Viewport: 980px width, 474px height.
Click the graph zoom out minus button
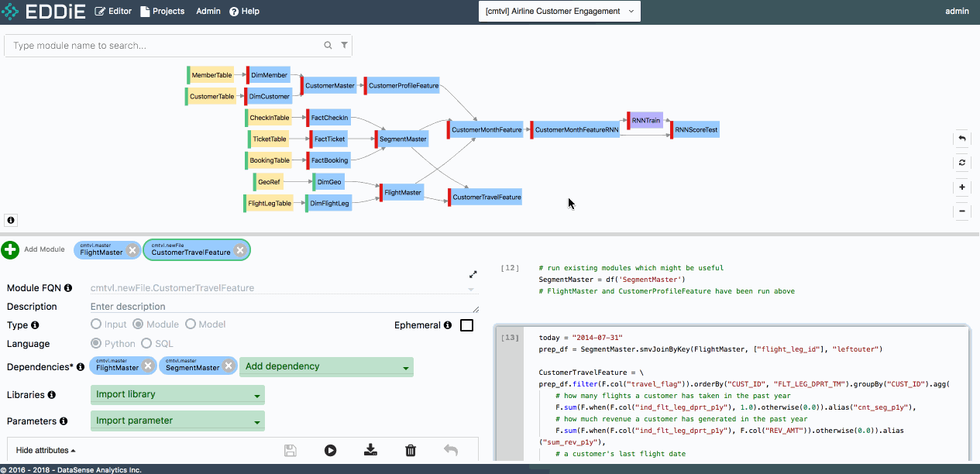click(x=961, y=211)
